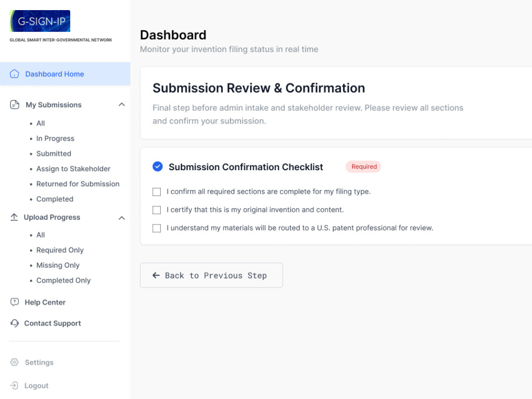Click the Dashboard page title
The image size is (532, 399).
tap(173, 35)
